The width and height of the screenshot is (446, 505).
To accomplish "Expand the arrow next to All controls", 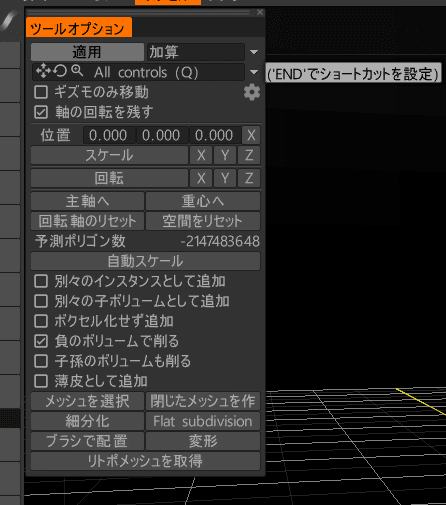I will [254, 72].
